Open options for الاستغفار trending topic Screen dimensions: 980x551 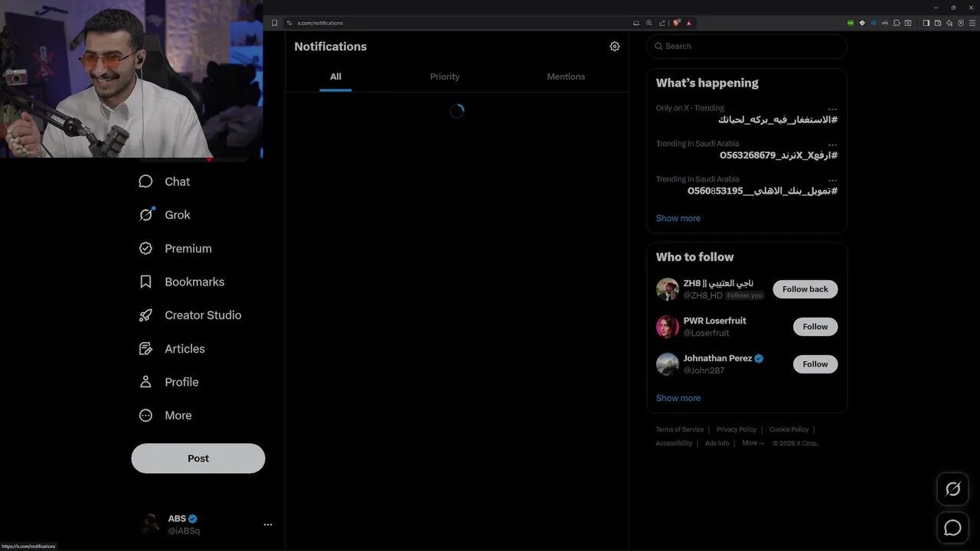pyautogui.click(x=832, y=109)
